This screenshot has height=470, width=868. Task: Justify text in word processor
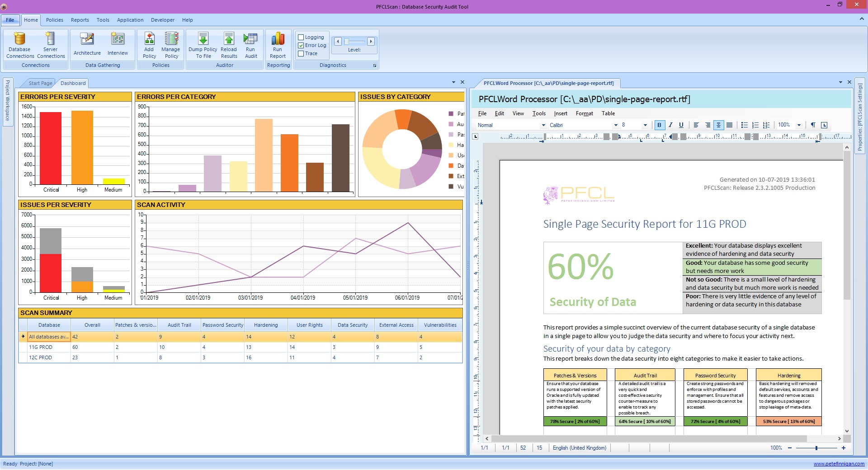click(x=729, y=125)
